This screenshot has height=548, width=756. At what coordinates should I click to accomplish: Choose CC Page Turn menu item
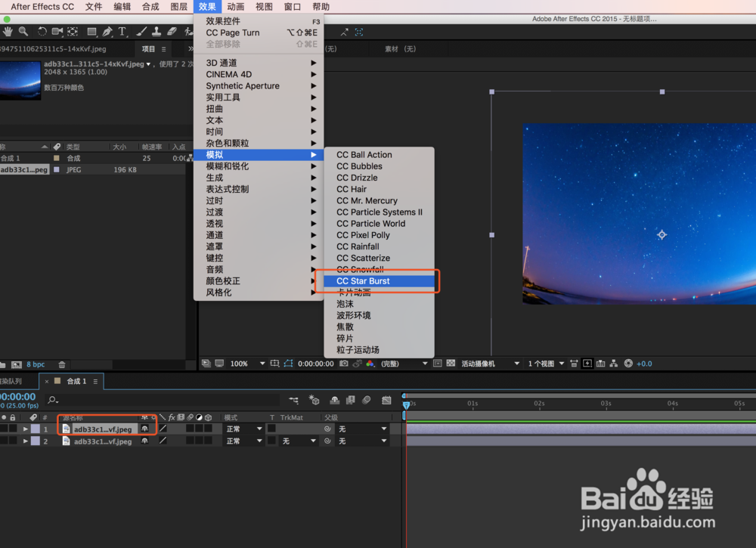259,33
